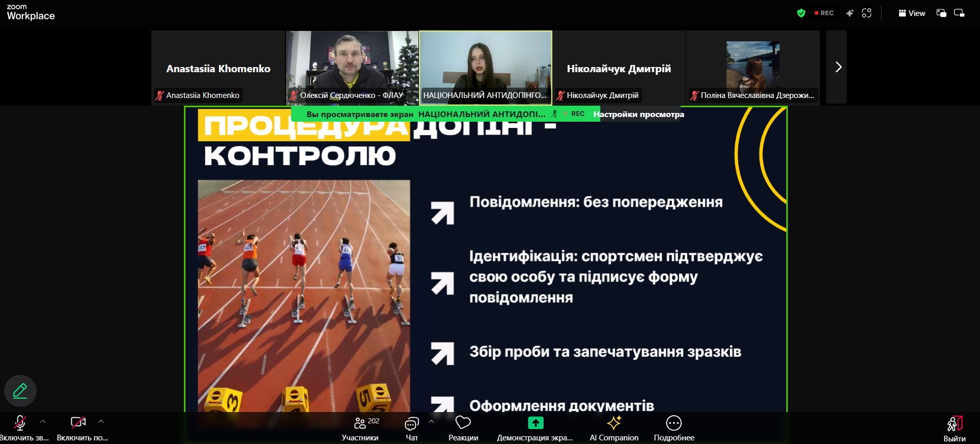This screenshot has height=444, width=980.
Task: Show next participants with right arrow
Action: click(838, 67)
